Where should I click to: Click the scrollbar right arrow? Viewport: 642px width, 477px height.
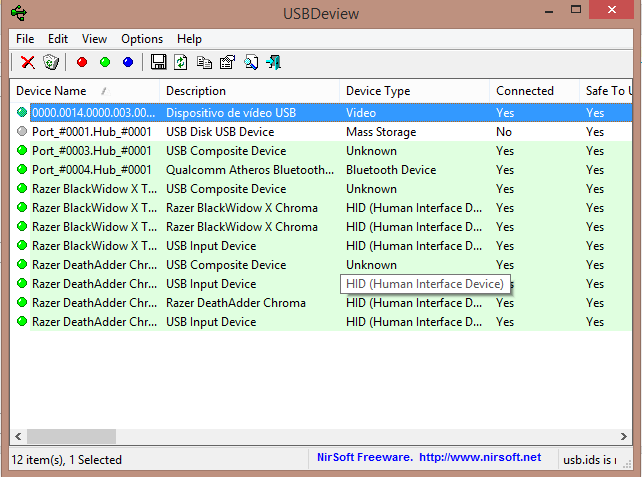click(624, 436)
